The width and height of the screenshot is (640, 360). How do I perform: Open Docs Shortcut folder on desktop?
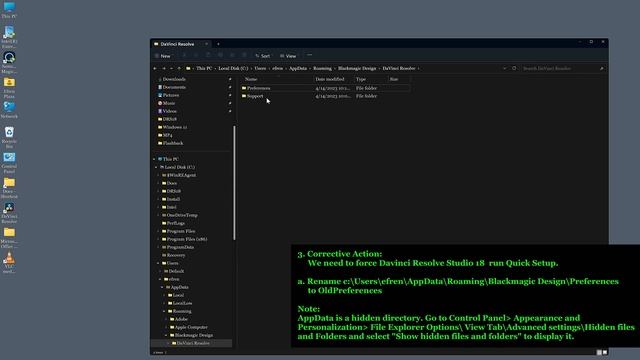coord(9,188)
